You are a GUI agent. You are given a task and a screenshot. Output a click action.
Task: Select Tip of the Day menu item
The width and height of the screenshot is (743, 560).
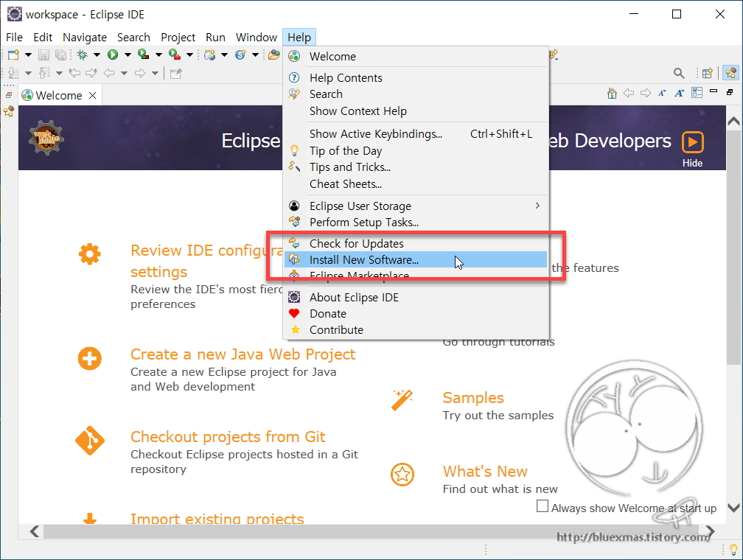point(415,150)
